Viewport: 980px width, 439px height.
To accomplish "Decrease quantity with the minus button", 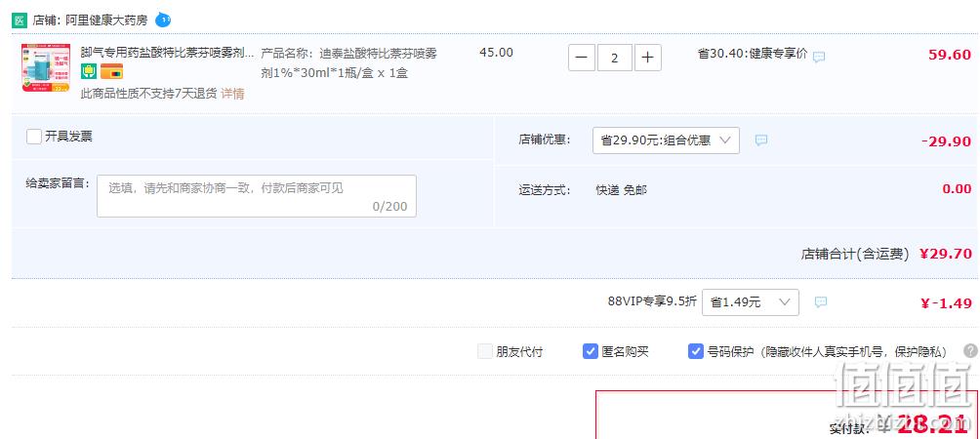I will tap(581, 58).
